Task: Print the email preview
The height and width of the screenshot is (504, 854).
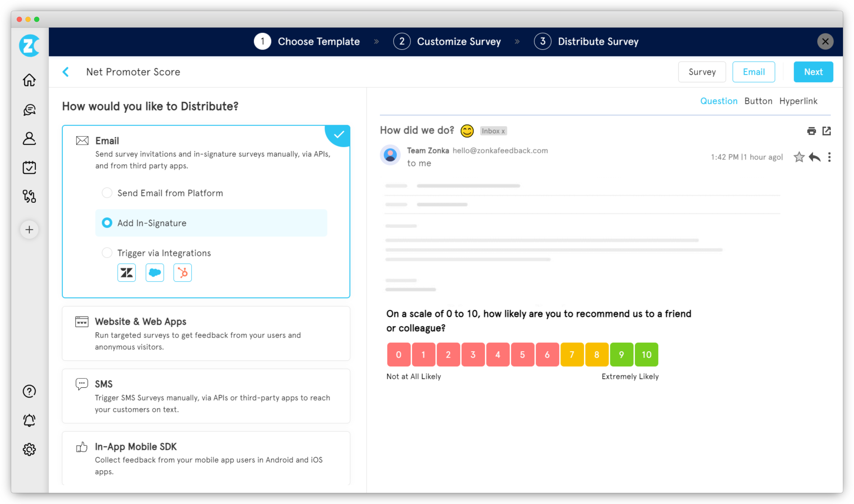Action: [812, 131]
